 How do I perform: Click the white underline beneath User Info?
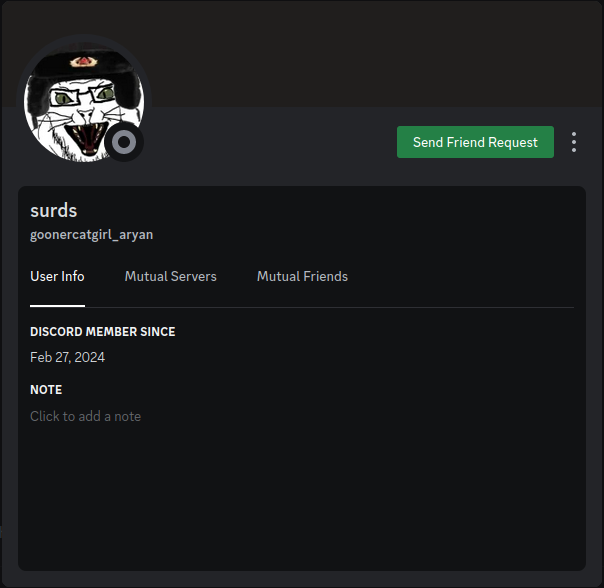coord(57,306)
